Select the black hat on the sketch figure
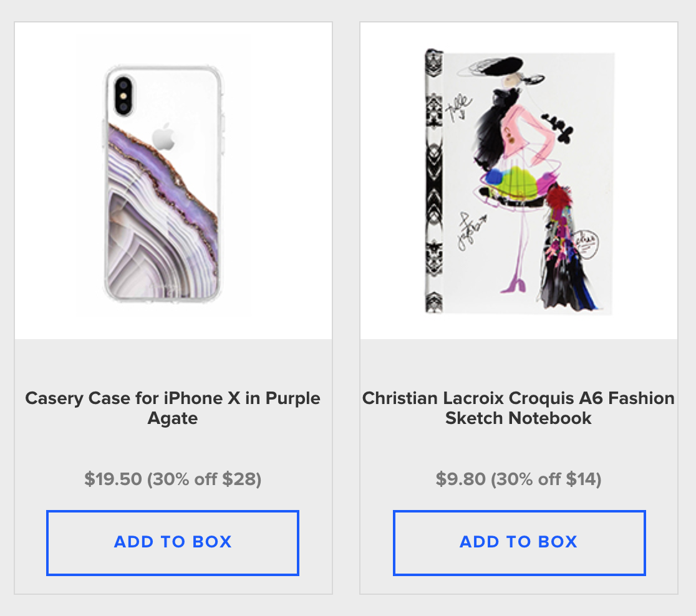 point(501,67)
